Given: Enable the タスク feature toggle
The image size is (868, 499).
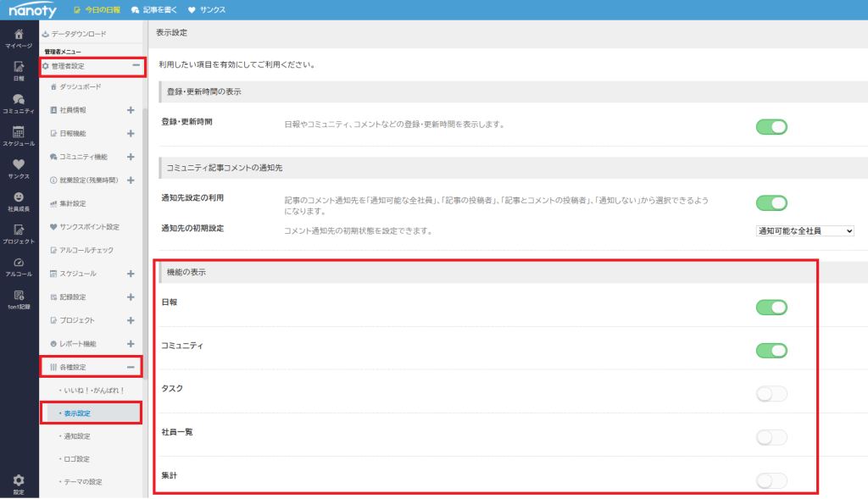Looking at the screenshot, I should point(771,393).
